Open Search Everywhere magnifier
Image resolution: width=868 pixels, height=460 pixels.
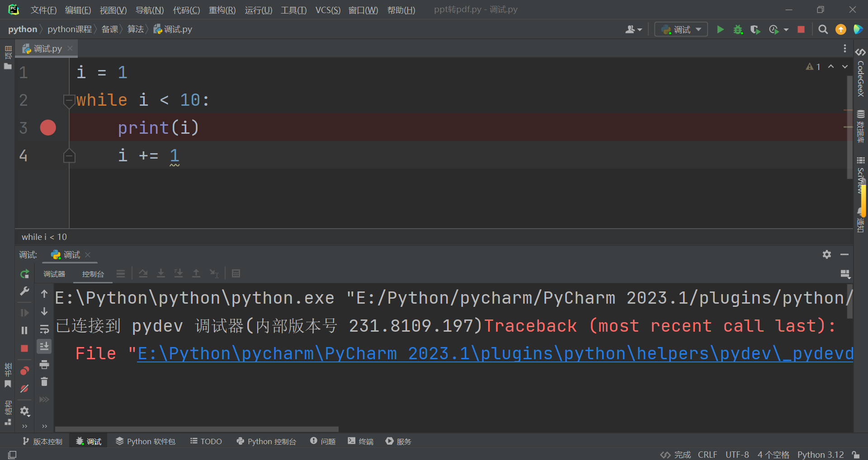823,29
